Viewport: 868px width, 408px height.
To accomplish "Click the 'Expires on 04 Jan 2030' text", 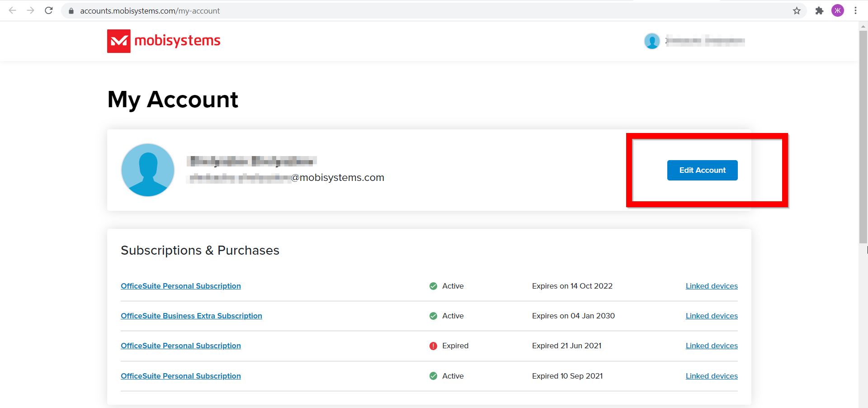I will pyautogui.click(x=573, y=316).
